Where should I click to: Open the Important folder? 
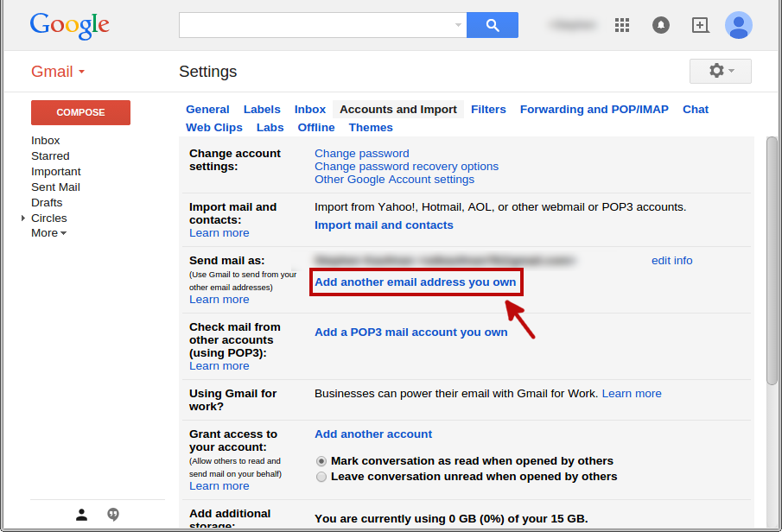click(56, 172)
